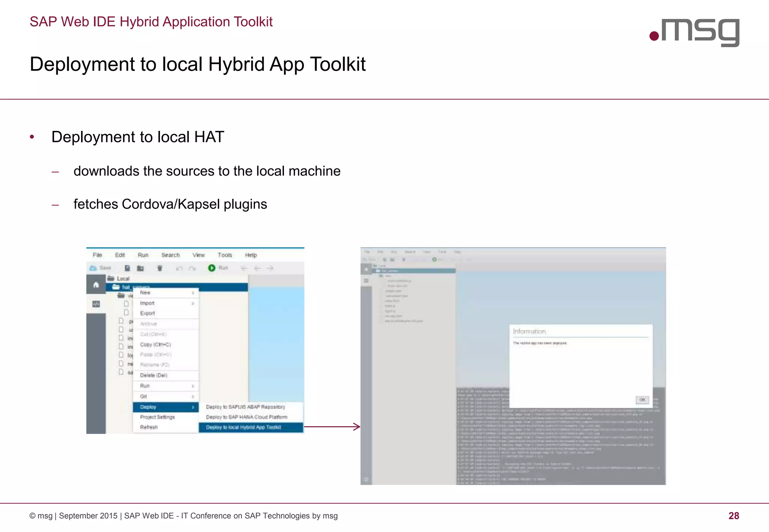The image size is (769, 532).
Task: Select the highlighted hat_camera project folder
Action: (176, 287)
